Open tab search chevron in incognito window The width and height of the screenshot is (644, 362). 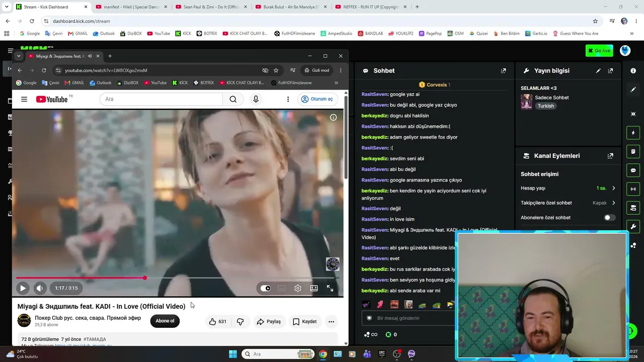[19, 56]
